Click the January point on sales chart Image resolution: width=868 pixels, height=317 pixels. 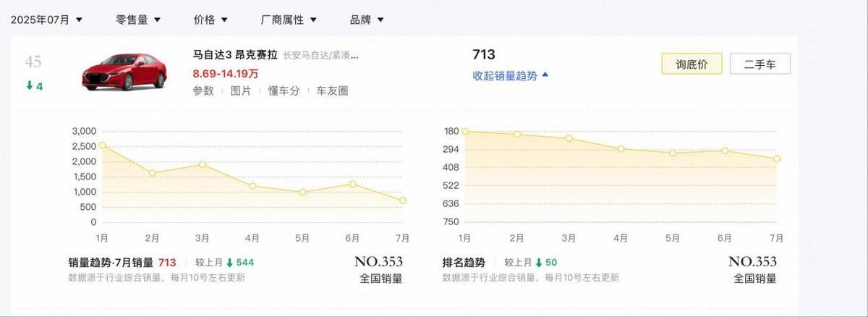click(102, 145)
